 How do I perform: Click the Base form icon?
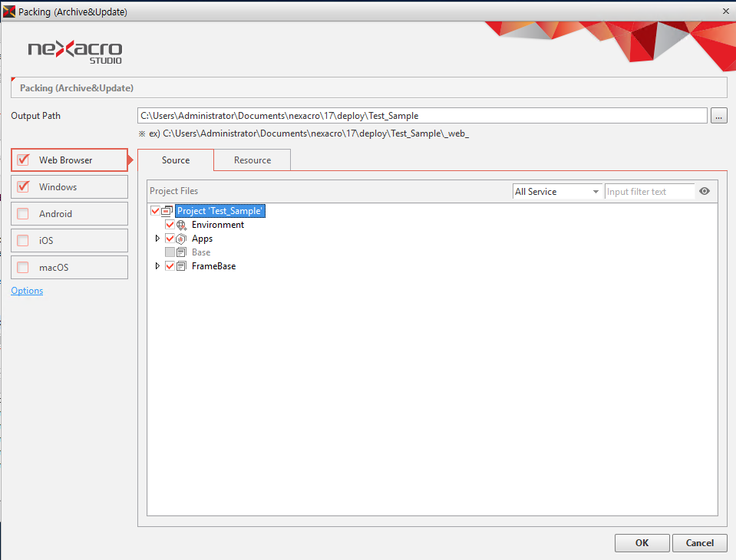[182, 252]
